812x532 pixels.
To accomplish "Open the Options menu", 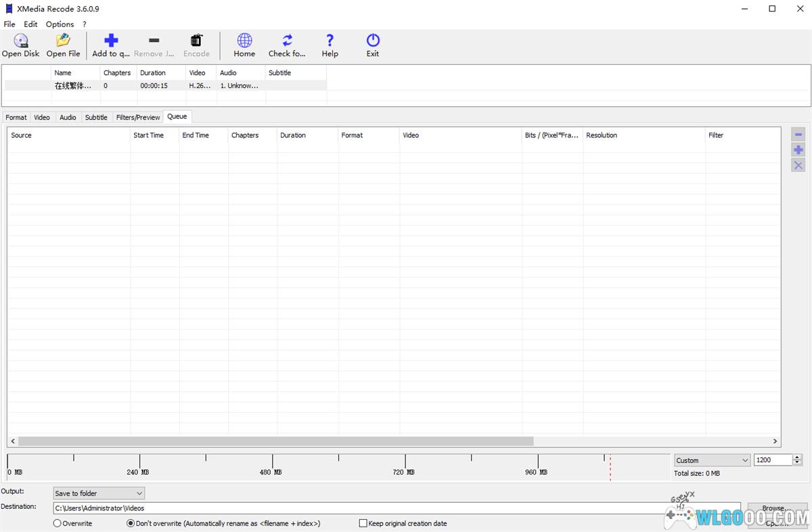I will pyautogui.click(x=60, y=24).
